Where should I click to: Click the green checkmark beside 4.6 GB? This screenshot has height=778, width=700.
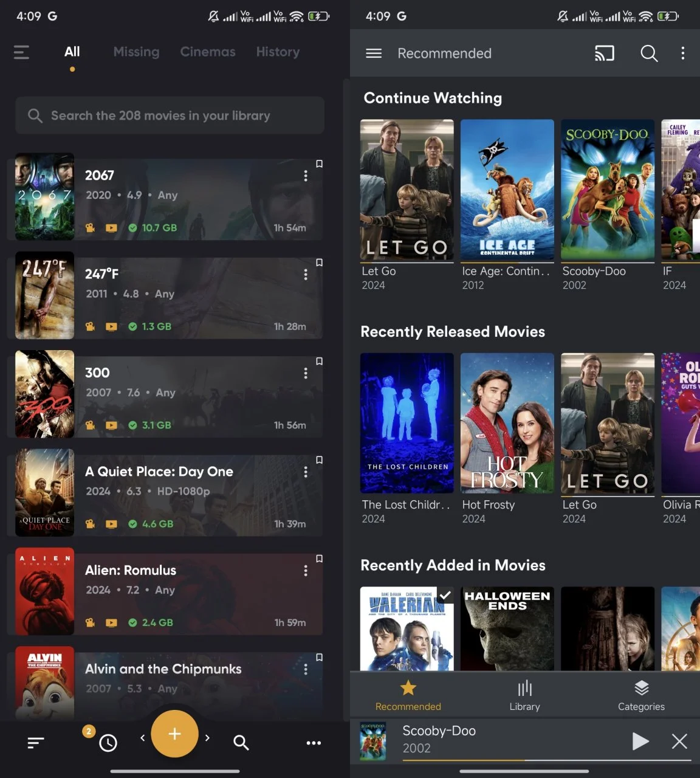click(132, 524)
